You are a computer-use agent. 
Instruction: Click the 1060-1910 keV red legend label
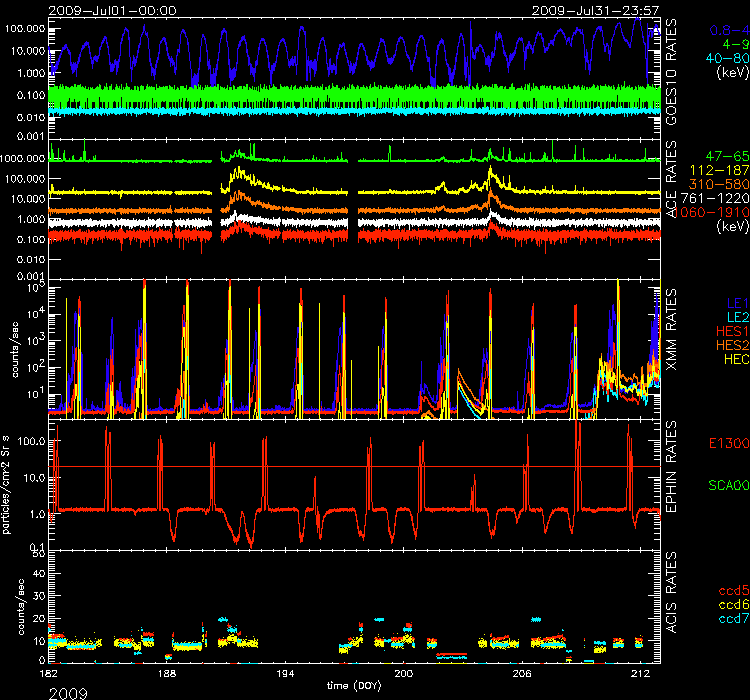click(x=712, y=212)
